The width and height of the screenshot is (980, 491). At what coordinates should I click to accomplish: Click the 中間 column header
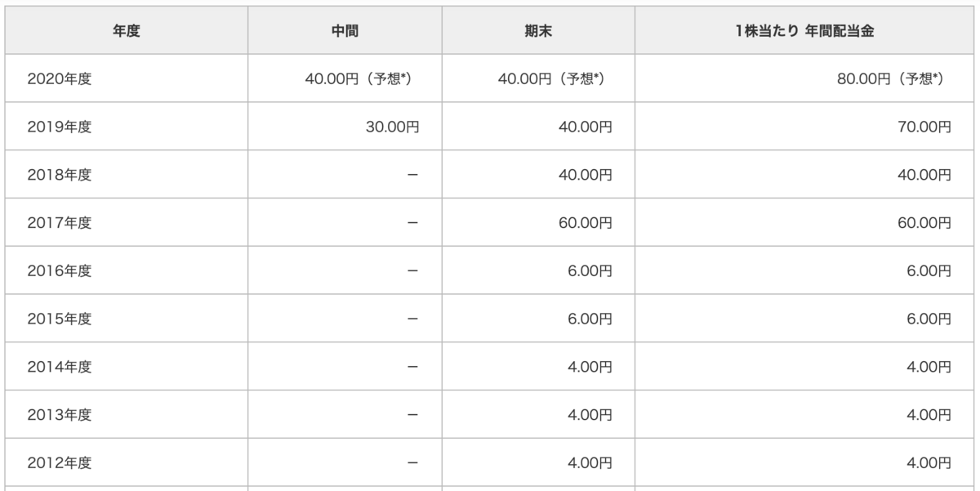345,30
